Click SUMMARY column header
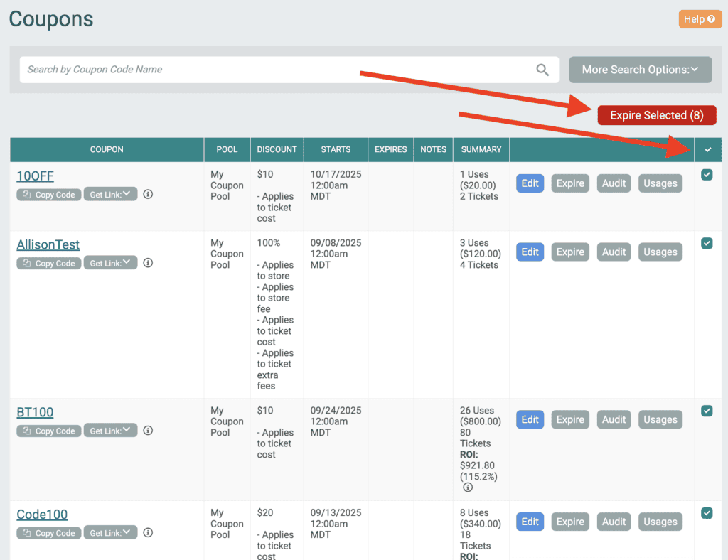The image size is (728, 560). pyautogui.click(x=481, y=149)
